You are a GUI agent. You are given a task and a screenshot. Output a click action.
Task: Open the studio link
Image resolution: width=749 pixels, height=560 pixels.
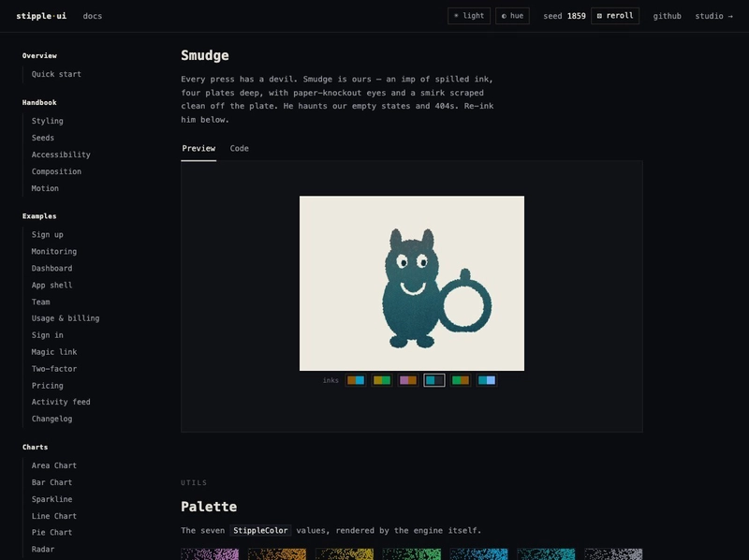click(x=713, y=16)
